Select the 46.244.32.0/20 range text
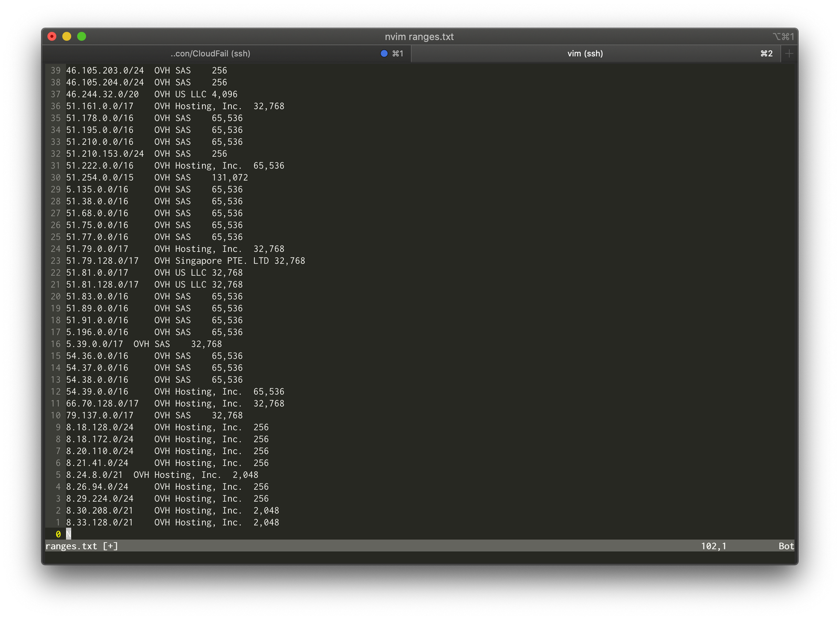This screenshot has height=620, width=840. (102, 94)
